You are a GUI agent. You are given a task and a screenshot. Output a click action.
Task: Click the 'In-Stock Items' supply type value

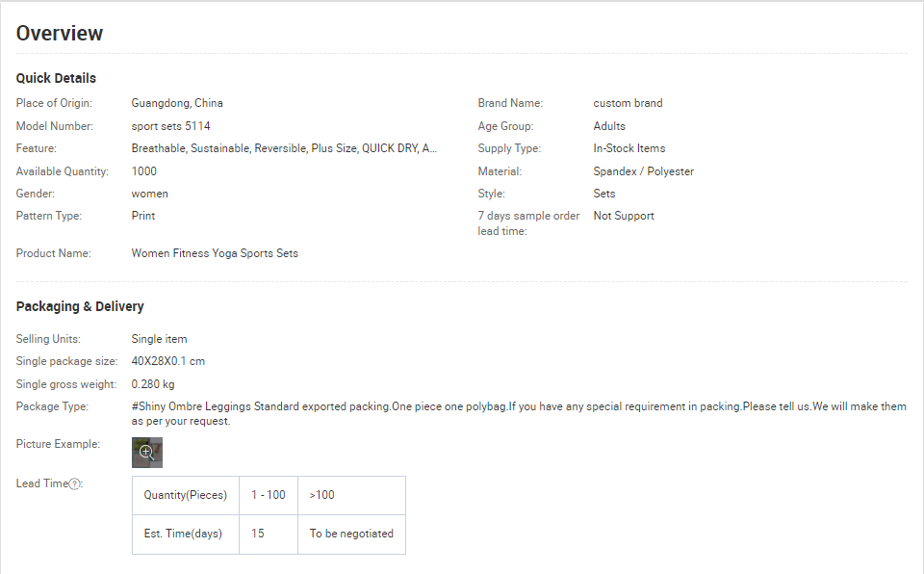coord(629,148)
